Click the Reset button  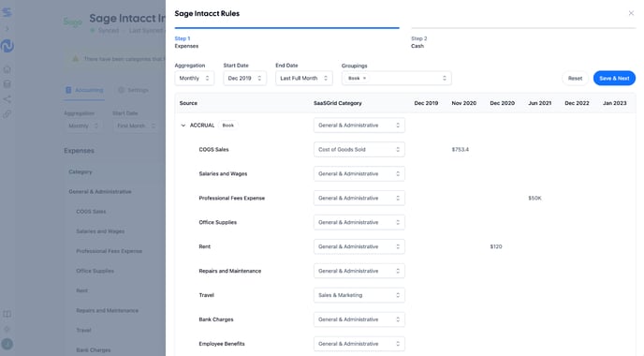575,78
